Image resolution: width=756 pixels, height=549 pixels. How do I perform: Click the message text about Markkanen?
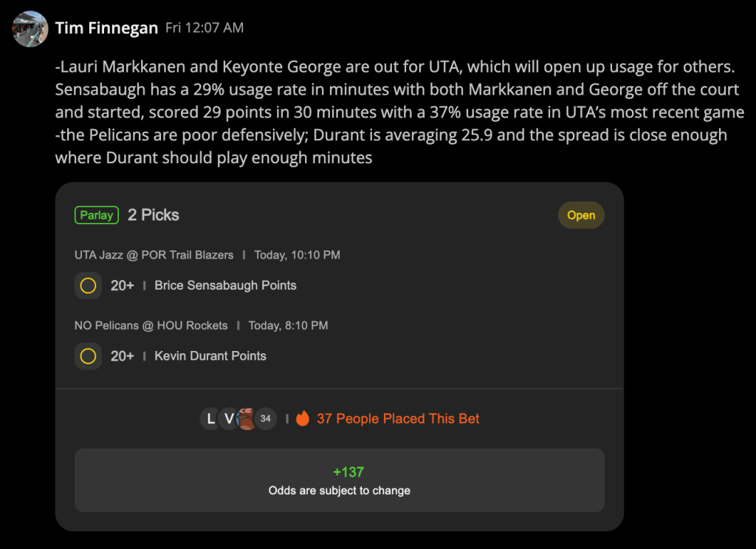pos(399,112)
